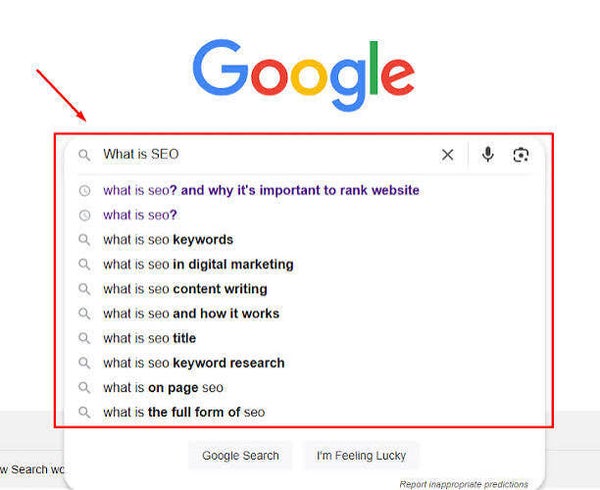
Task: Click the clock history icon beside 'what is seo?'
Action: [84, 215]
